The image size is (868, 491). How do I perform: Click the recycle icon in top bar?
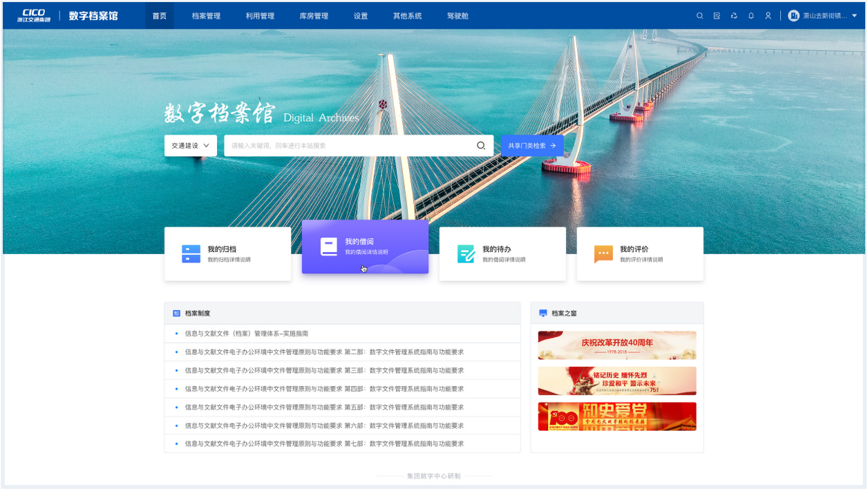pos(734,16)
